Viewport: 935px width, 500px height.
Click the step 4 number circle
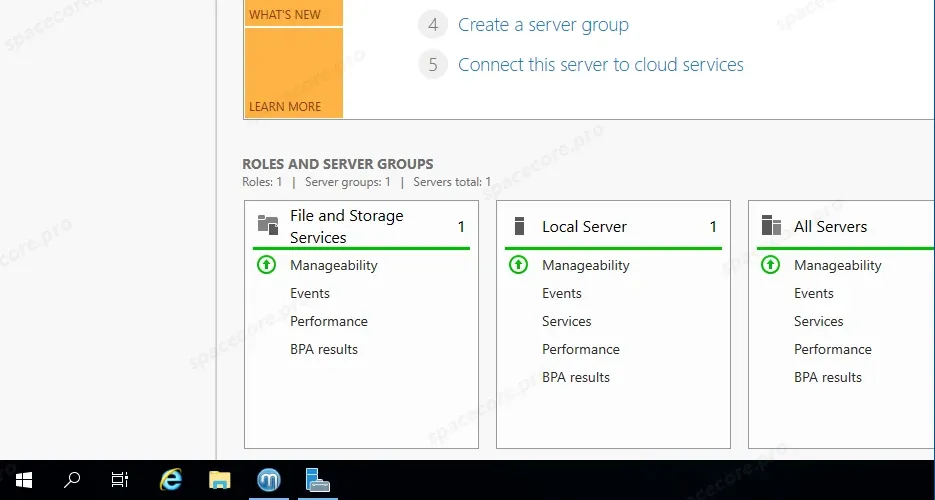[433, 25]
